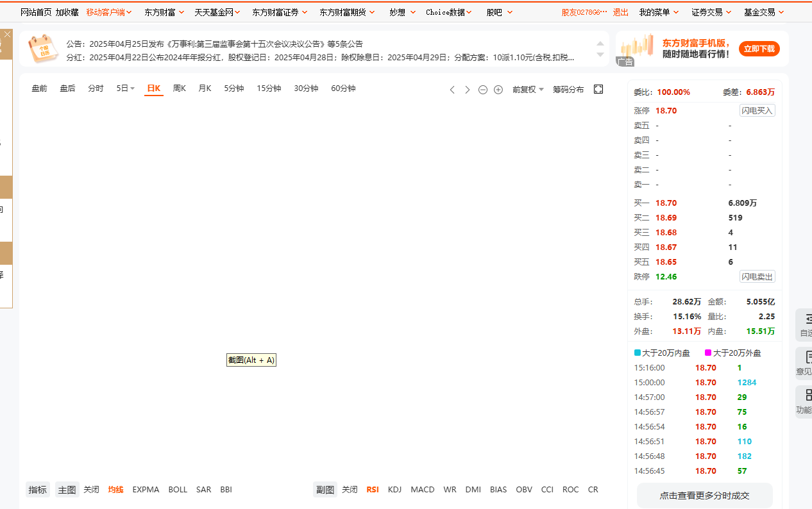Select CCI sub-chart indicator

pyautogui.click(x=547, y=490)
